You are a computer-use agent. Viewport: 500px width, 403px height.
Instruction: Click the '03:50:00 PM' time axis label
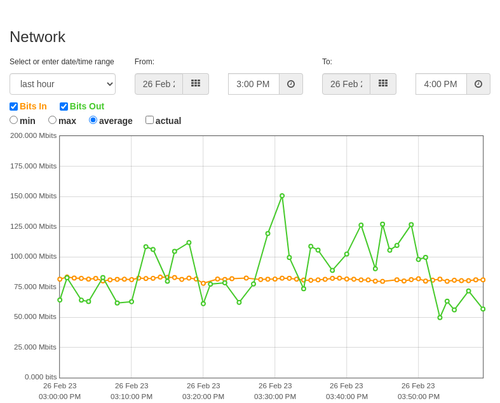click(x=418, y=397)
